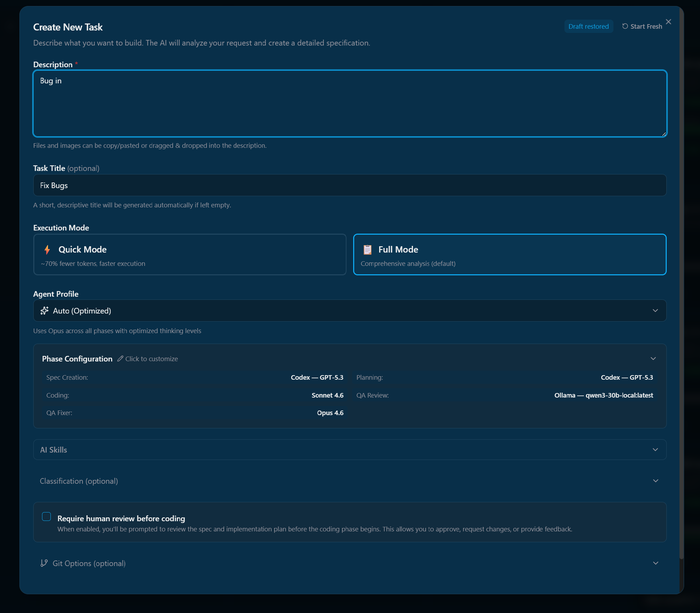Click the 'When enabled, you'll be prompted' description
Screen dimensions: 700x613
[315, 529]
